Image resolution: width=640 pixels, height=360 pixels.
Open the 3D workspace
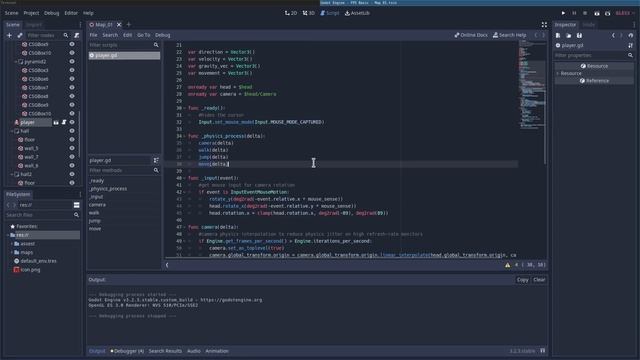pos(309,13)
